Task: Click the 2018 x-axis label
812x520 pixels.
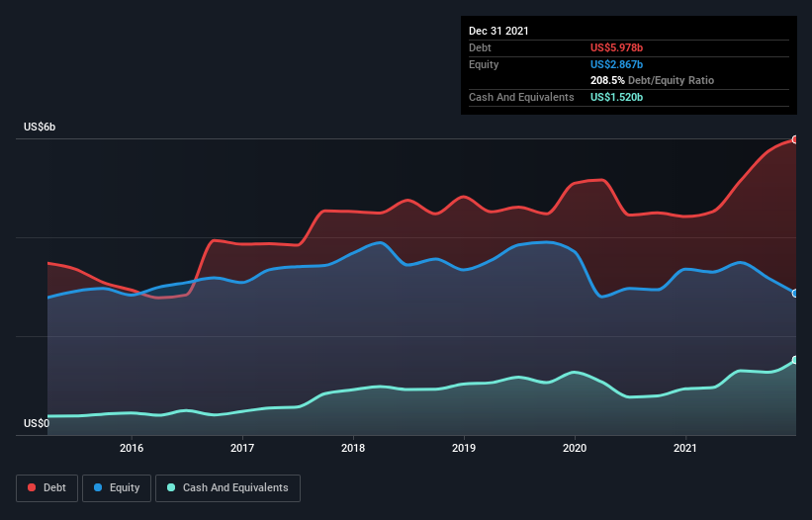Action: coord(353,448)
